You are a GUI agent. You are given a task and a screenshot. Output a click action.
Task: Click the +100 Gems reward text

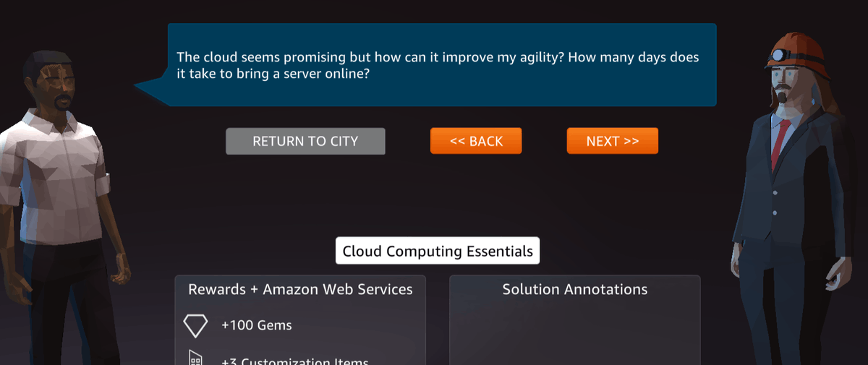point(257,325)
